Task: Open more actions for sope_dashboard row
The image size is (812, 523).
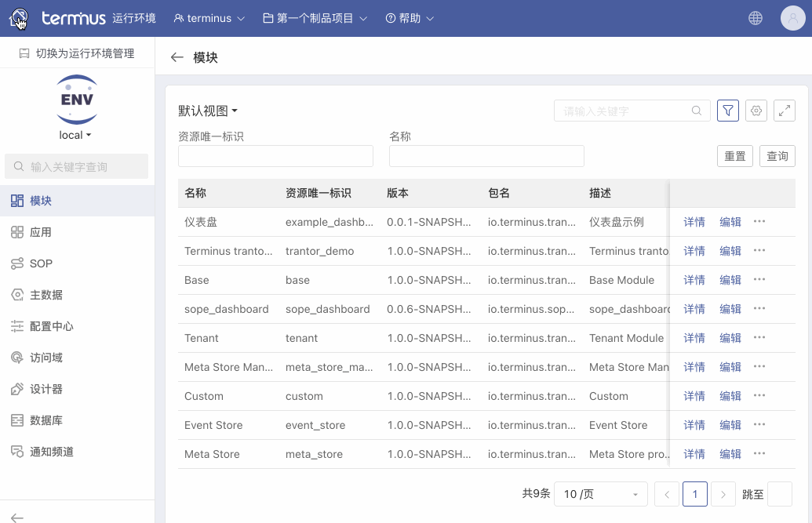Action: [759, 309]
